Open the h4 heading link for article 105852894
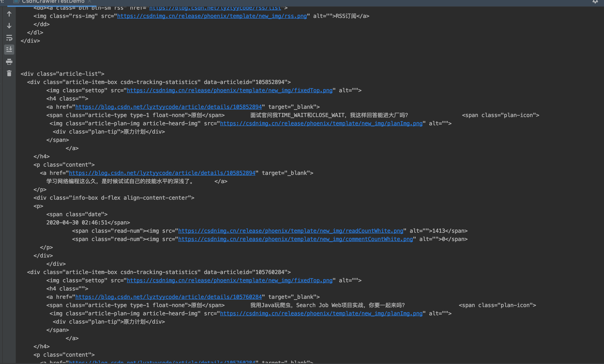Image resolution: width=604 pixels, height=364 pixels. [168, 107]
